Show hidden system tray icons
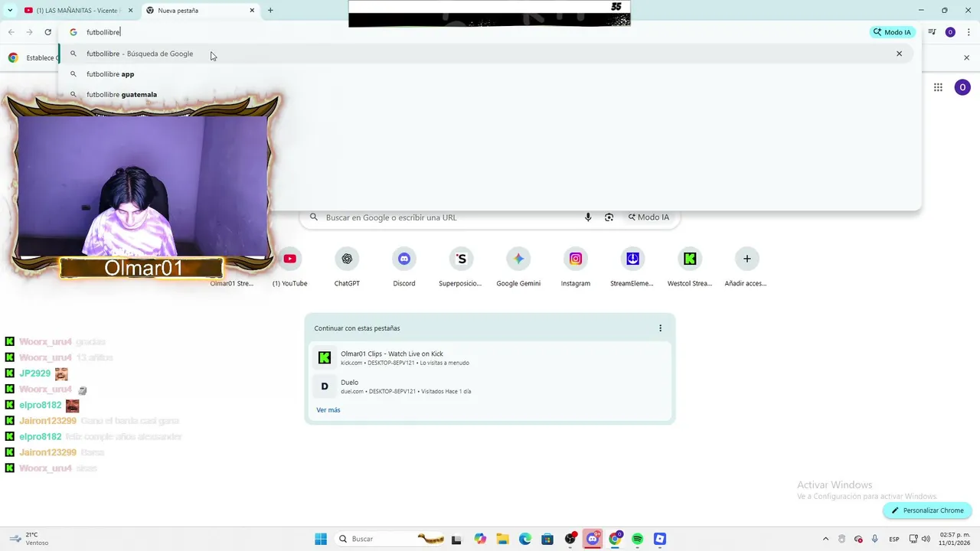The image size is (980, 551). 825,539
